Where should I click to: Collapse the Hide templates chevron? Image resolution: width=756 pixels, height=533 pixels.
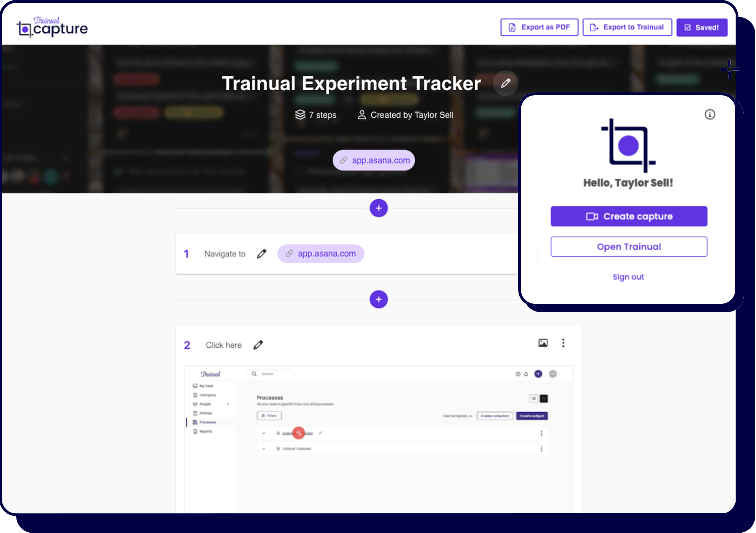(471, 416)
